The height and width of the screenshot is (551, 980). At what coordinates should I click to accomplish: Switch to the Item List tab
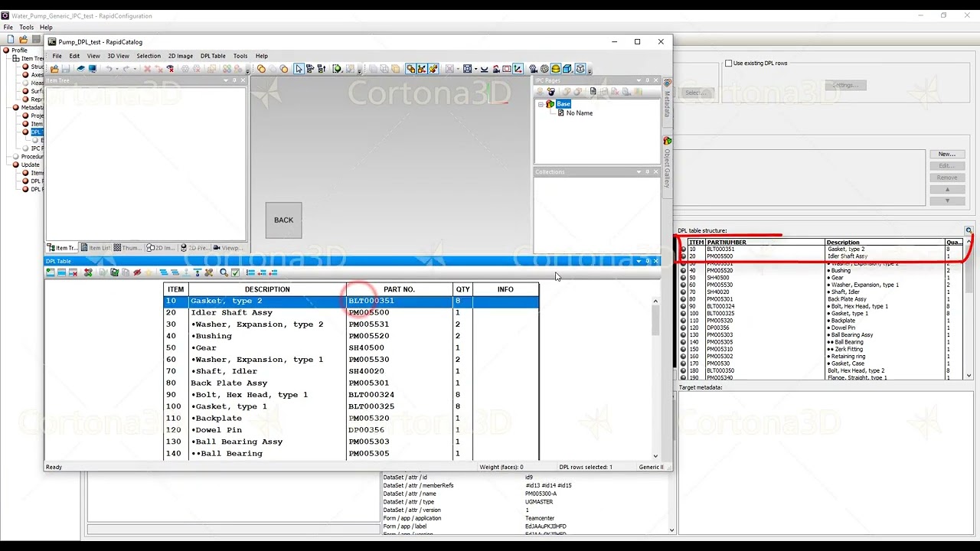[x=96, y=248]
